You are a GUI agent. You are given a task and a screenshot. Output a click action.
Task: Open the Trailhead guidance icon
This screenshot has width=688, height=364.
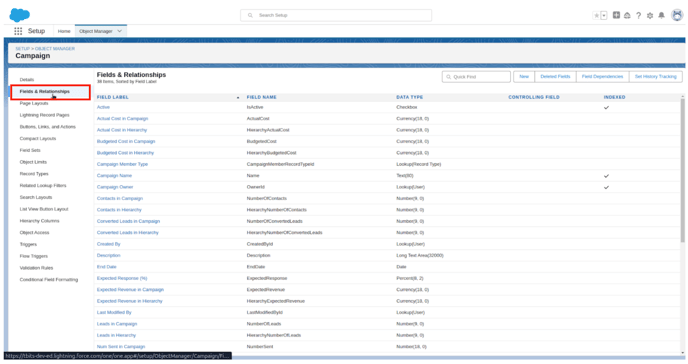[627, 15]
